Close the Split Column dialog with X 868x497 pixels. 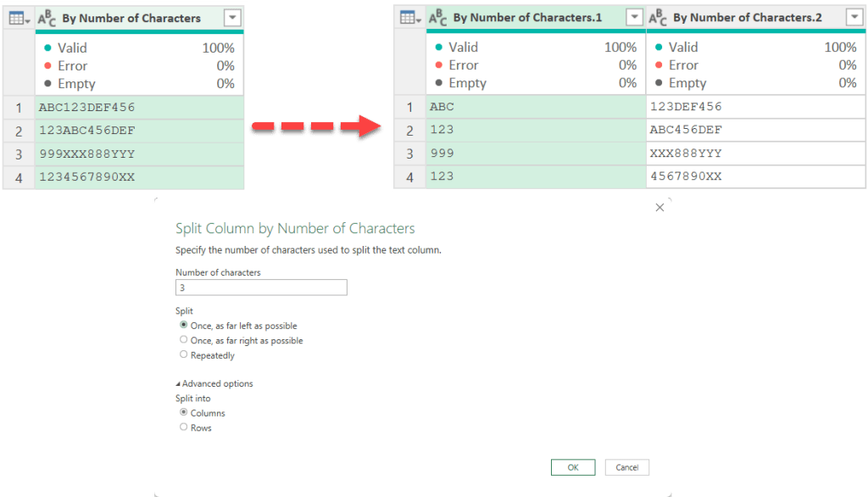coord(659,208)
